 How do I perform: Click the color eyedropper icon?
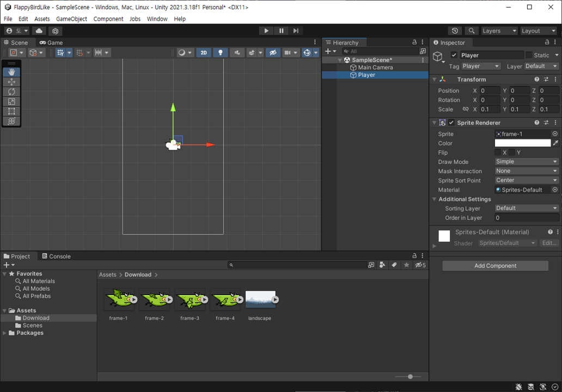coord(555,143)
